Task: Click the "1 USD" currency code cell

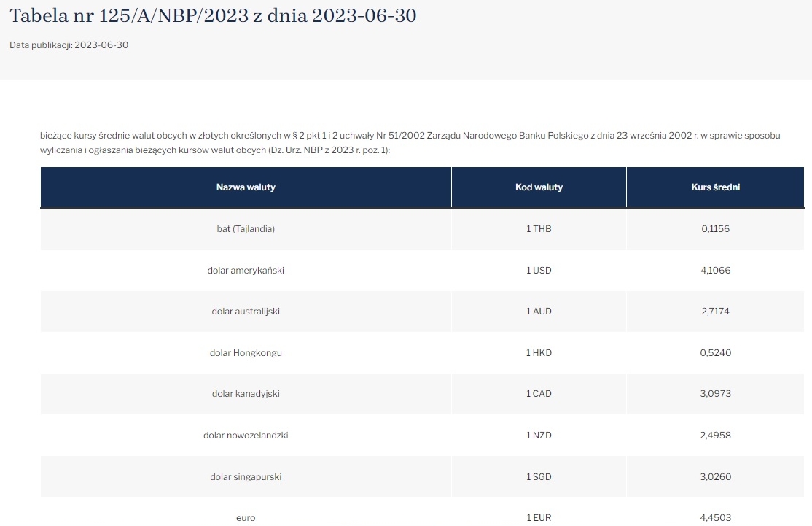Action: (x=539, y=271)
